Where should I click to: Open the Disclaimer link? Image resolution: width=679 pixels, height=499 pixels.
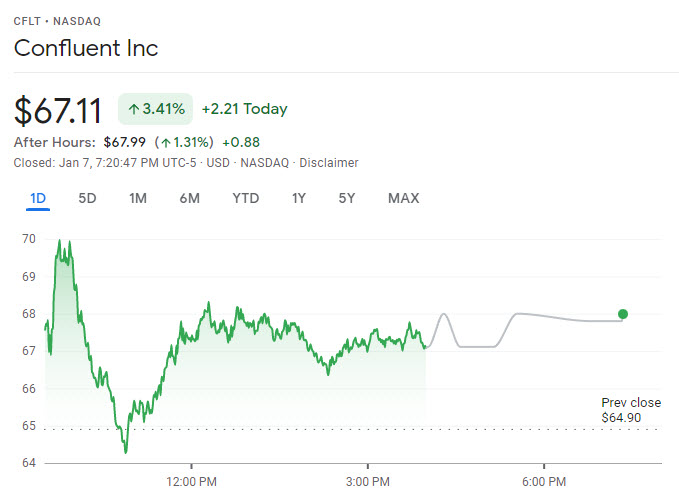(329, 163)
